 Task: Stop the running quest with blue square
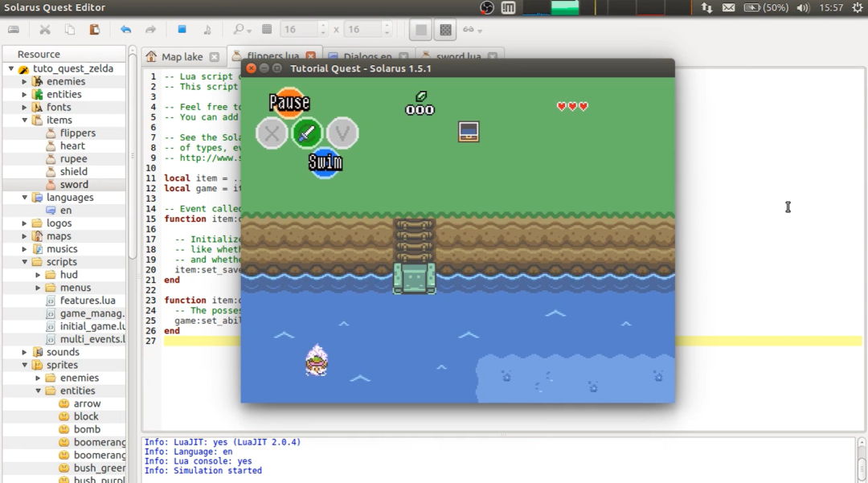click(182, 29)
